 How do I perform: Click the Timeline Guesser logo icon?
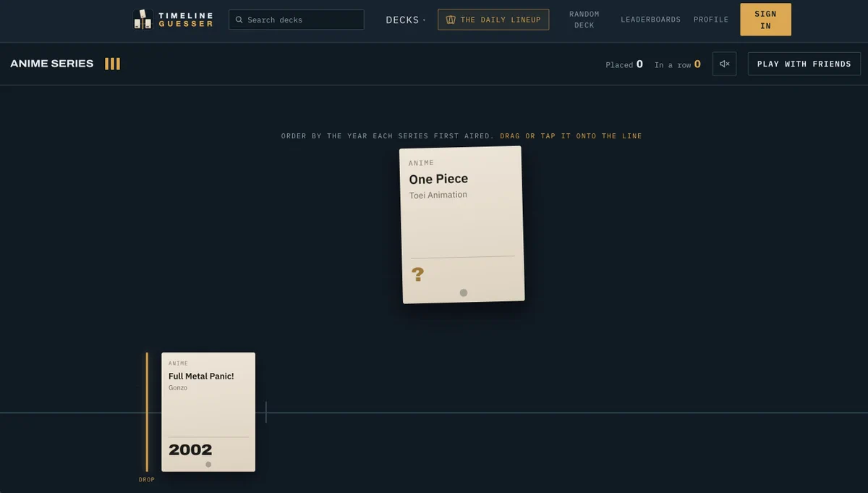click(x=142, y=20)
